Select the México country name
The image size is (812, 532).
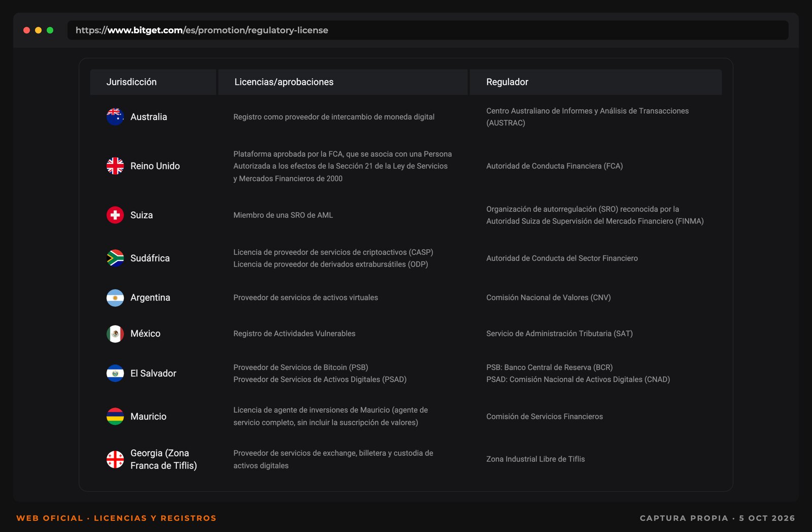145,334
